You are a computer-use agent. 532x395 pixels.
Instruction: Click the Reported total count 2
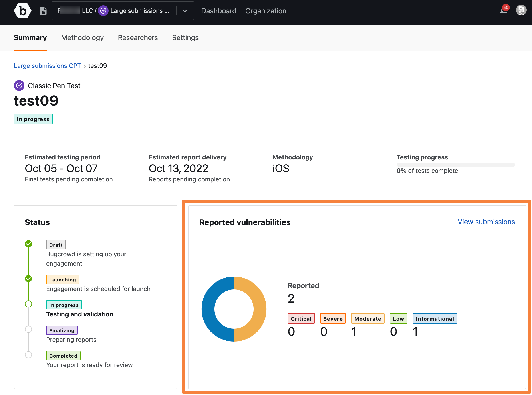pyautogui.click(x=291, y=298)
